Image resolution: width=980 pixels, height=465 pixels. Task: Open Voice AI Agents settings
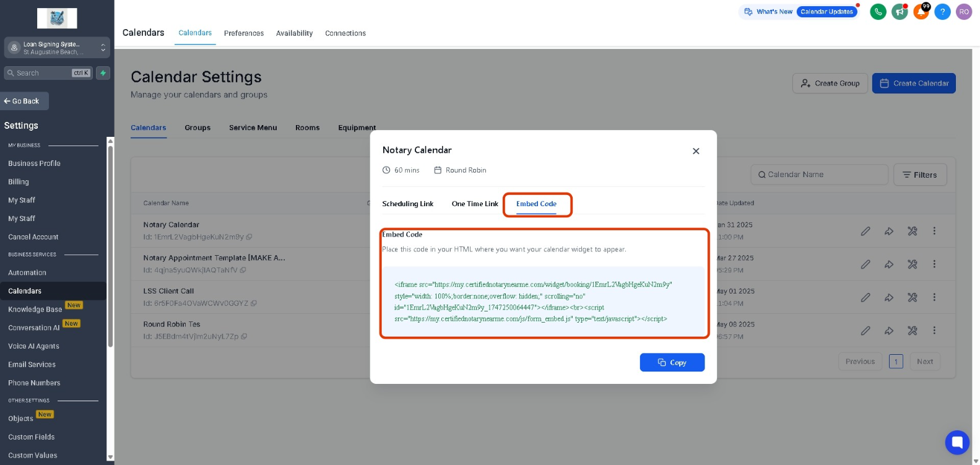pyautogui.click(x=33, y=346)
